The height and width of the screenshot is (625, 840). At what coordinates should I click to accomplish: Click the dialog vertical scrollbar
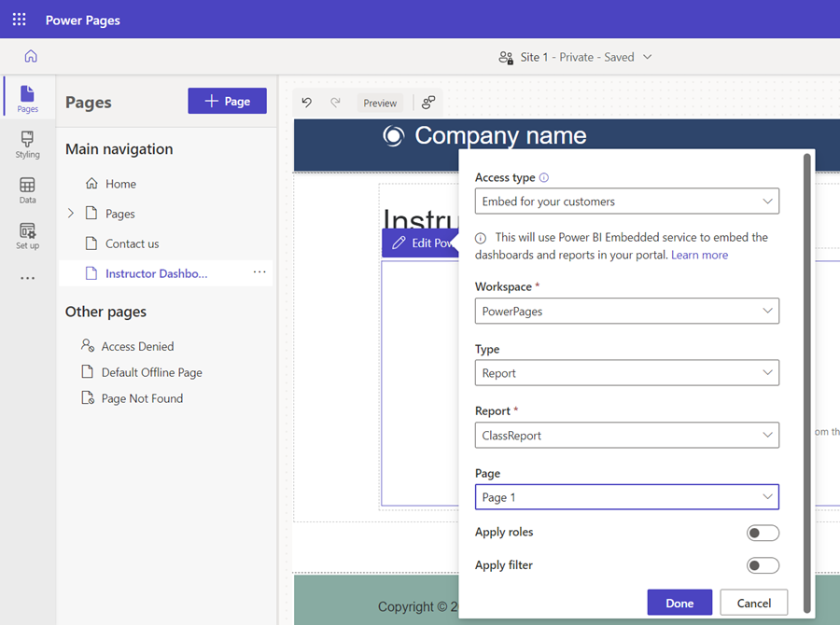tap(806, 382)
